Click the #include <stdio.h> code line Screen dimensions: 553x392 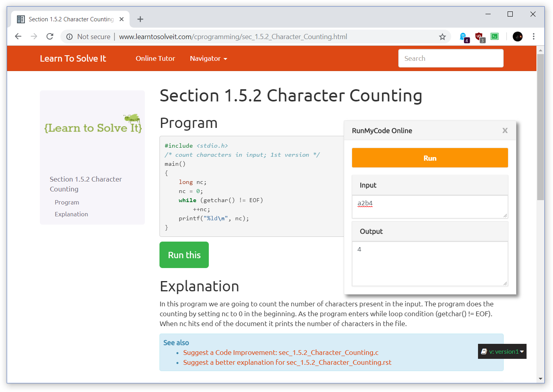click(x=196, y=146)
